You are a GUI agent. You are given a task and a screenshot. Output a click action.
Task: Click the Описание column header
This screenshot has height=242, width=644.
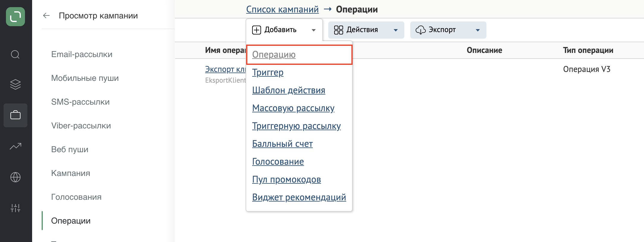[484, 50]
